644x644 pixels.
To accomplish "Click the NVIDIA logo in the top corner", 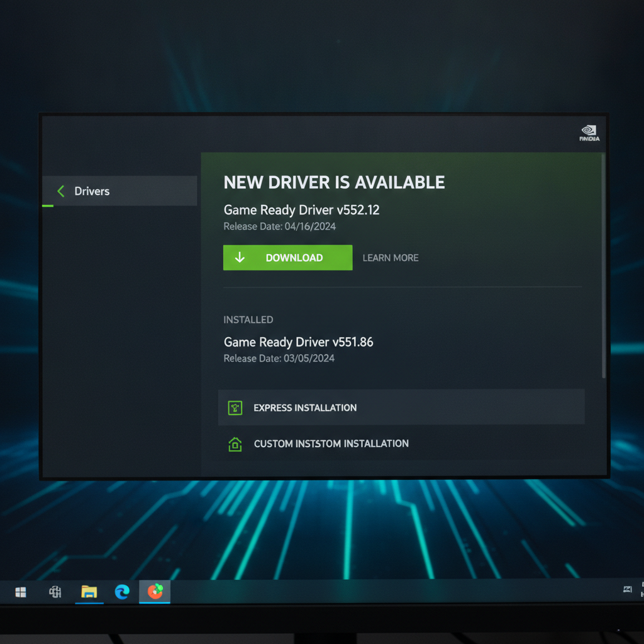I will 589,133.
